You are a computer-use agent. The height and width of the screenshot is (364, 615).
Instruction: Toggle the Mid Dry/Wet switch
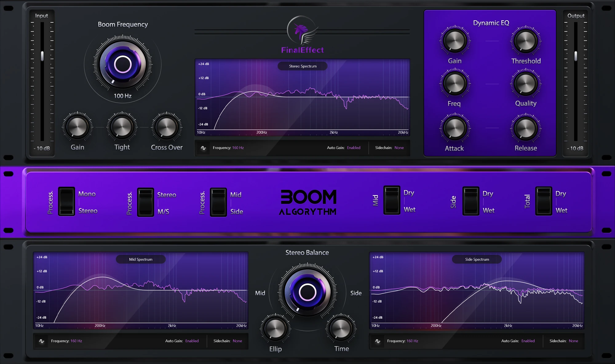[x=392, y=200]
